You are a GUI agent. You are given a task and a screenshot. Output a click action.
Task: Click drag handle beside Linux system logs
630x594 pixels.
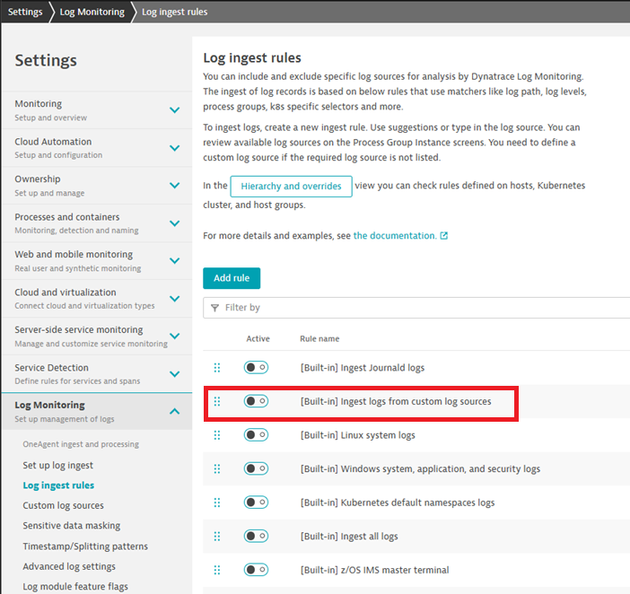click(x=217, y=435)
